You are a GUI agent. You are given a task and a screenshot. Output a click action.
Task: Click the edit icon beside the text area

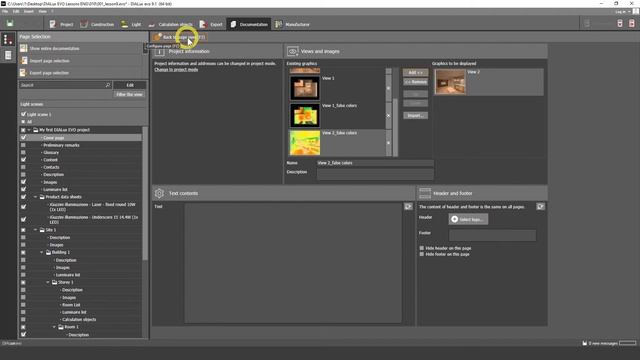[x=408, y=207]
